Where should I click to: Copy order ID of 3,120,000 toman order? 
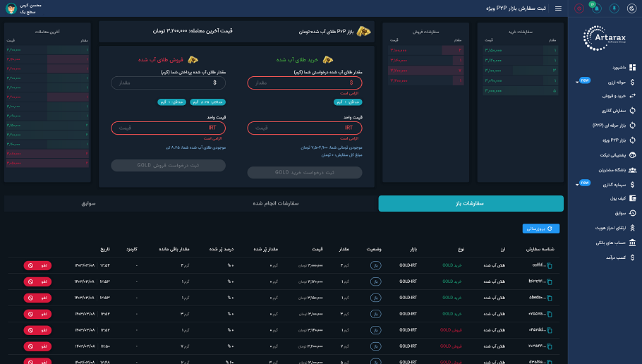(x=550, y=281)
